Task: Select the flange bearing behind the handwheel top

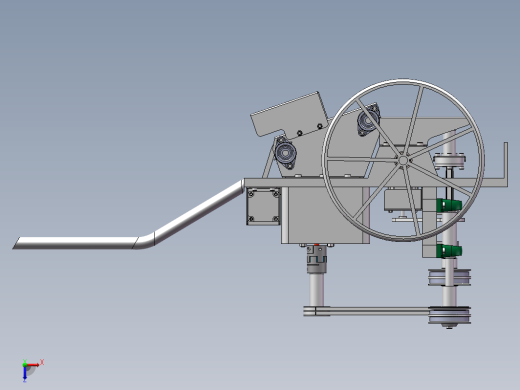Action: point(368,120)
